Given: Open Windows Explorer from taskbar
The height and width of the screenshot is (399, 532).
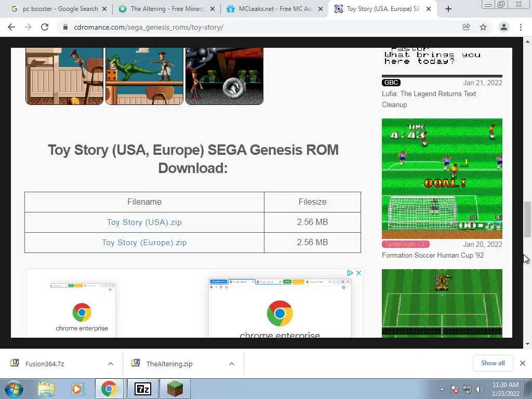Looking at the screenshot, I should pyautogui.click(x=46, y=389).
